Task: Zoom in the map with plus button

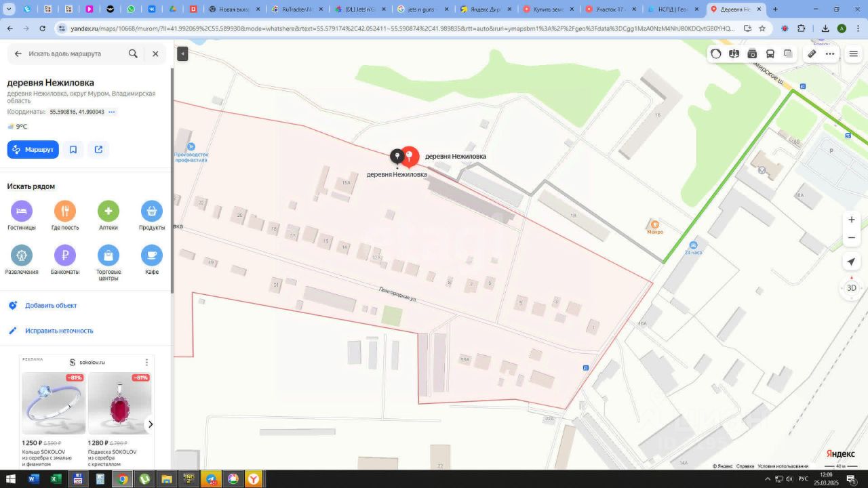Action: tap(852, 220)
